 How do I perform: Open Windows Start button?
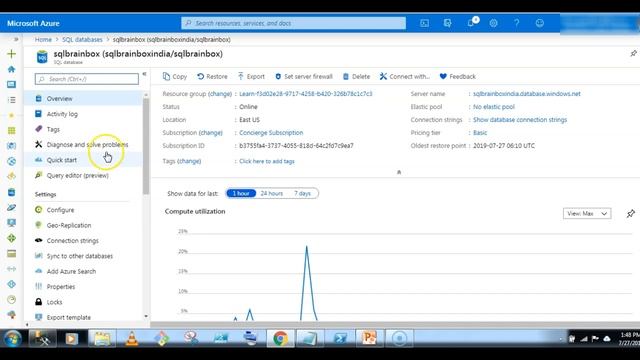(12, 338)
